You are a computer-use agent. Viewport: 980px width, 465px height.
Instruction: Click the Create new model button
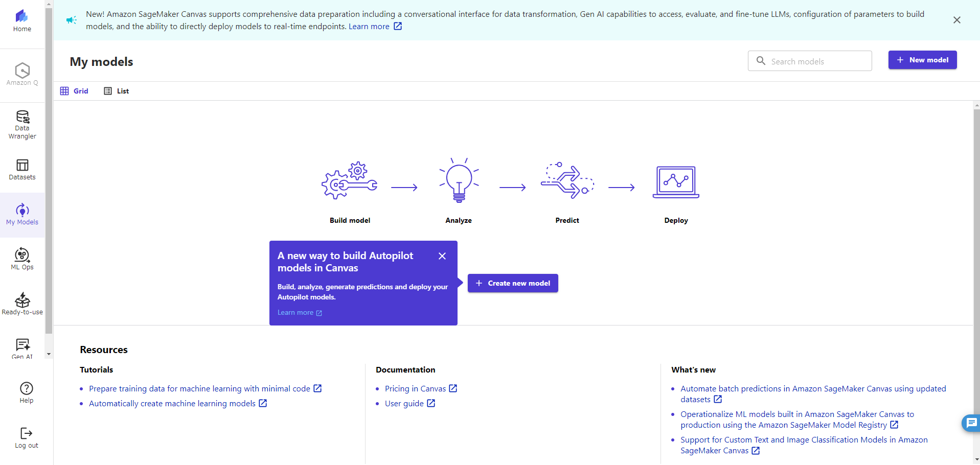click(x=513, y=283)
